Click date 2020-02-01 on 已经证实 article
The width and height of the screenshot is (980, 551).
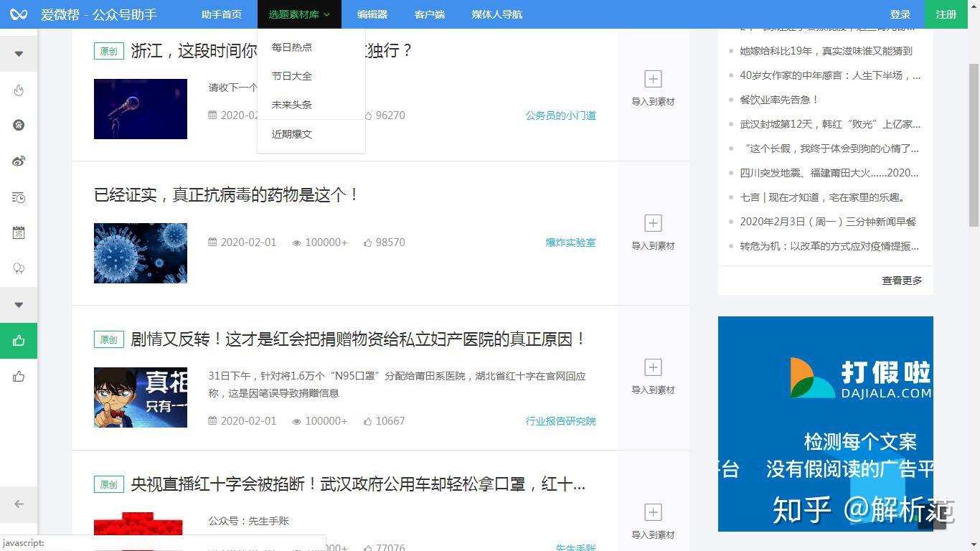pos(248,242)
